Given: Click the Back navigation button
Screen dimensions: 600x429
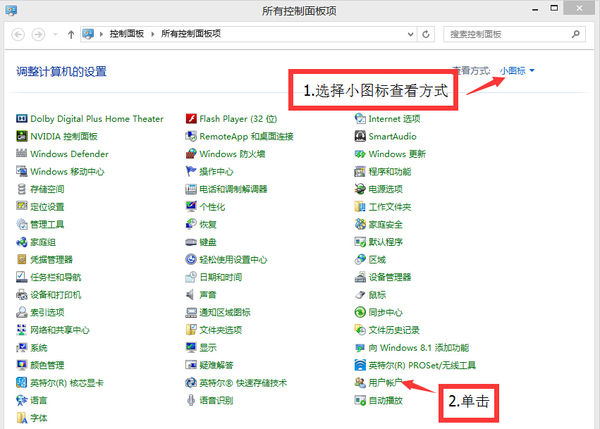Looking at the screenshot, I should [x=18, y=34].
